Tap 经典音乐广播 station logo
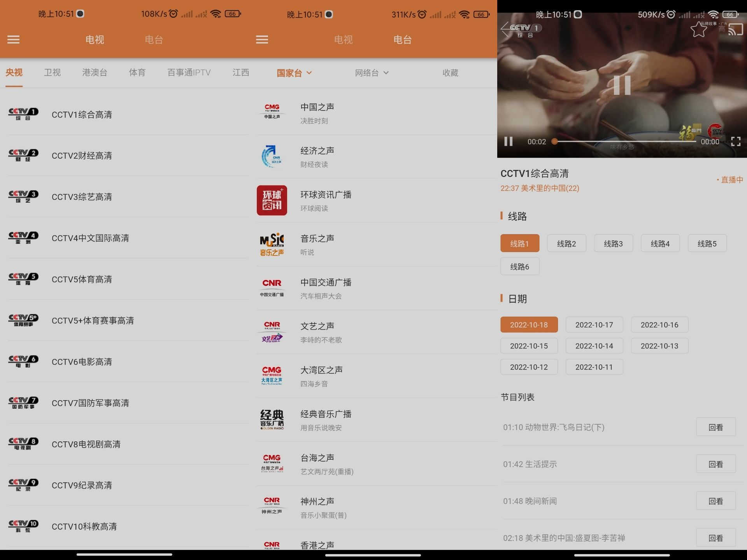 (x=272, y=420)
